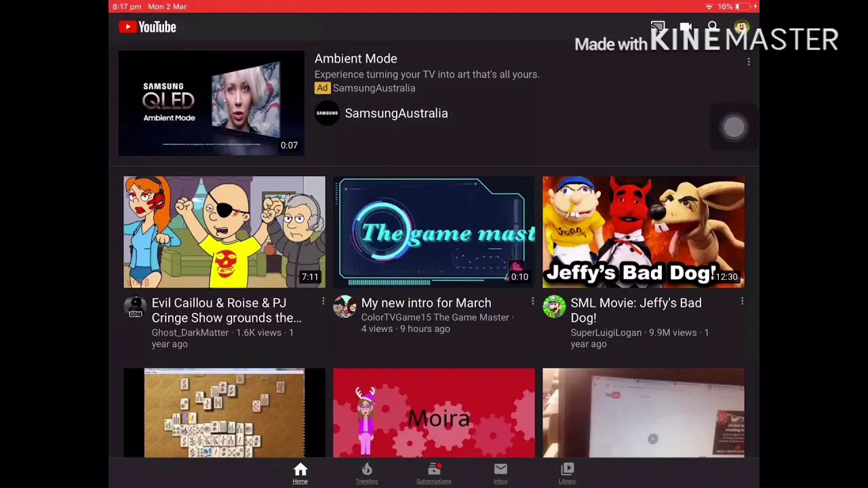Play the Jeffy's Bad Dog thumbnail
Viewport: 868px width, 488px height.
644,232
